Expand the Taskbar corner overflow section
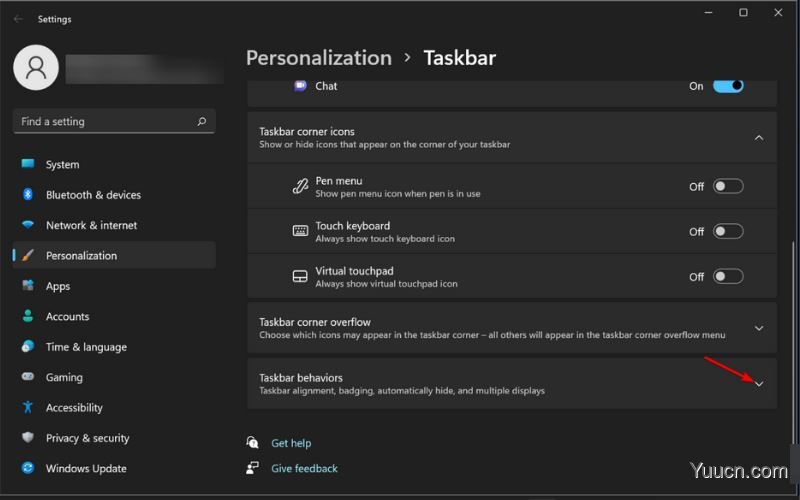Screen dimensions: 800x500 click(759, 328)
